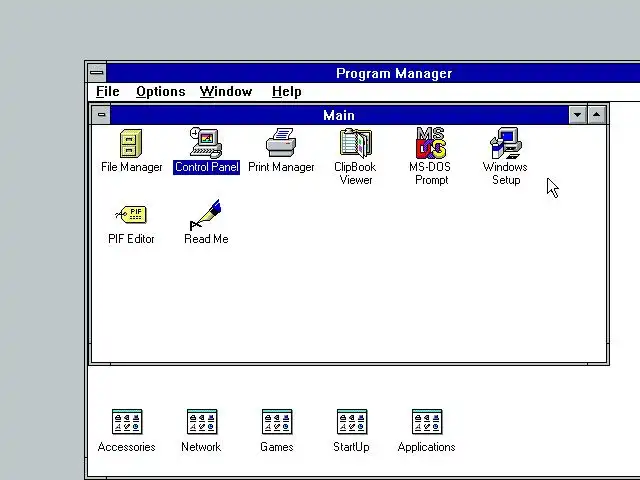
Task: Select the Read Me icon
Action: click(206, 215)
